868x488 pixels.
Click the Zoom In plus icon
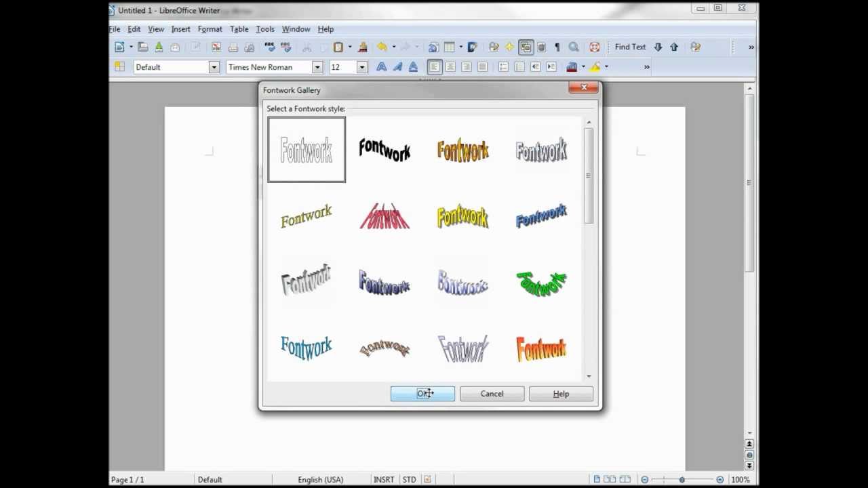tap(719, 480)
